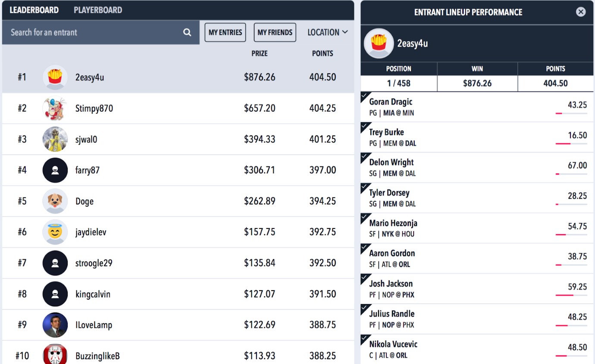595x364 pixels.
Task: Click ILoveLamp's photo avatar
Action: (55, 325)
